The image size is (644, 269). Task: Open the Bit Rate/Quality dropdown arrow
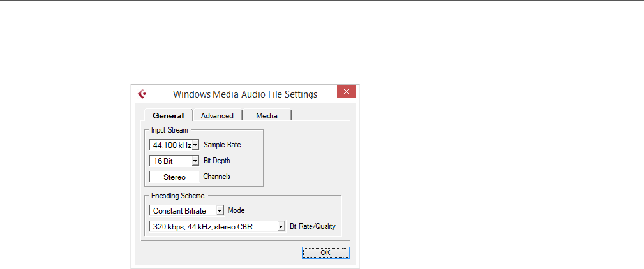[280, 226]
